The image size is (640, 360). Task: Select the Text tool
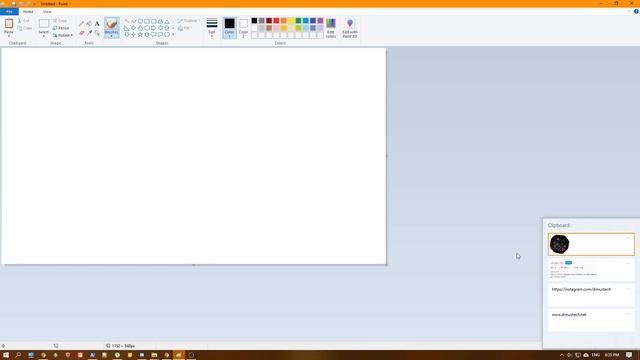pos(97,24)
